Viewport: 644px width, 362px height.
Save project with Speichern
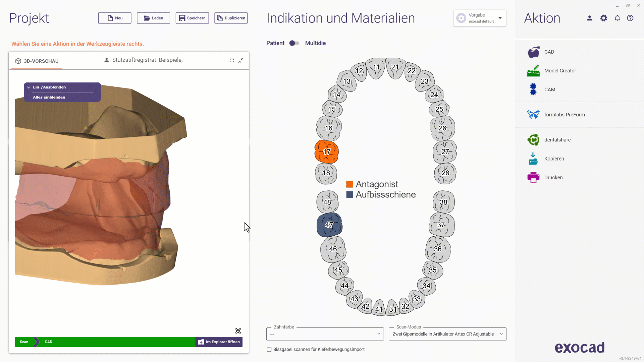click(x=192, y=18)
